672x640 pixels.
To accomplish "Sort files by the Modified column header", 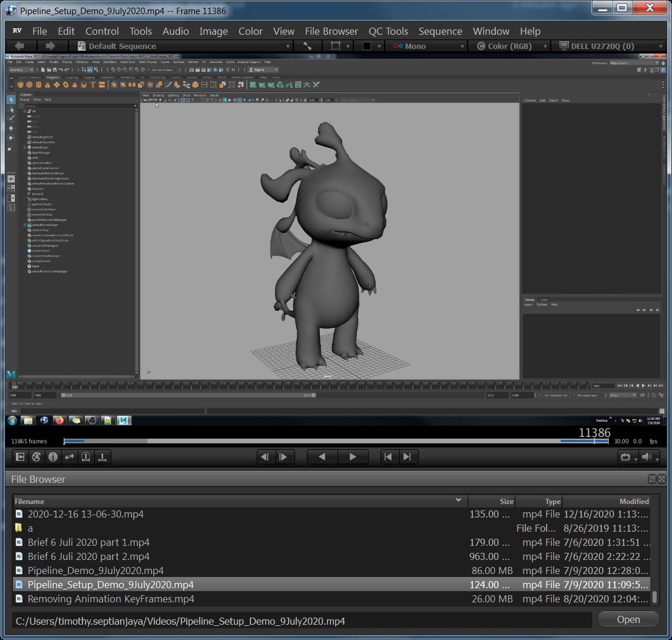I will (x=606, y=501).
